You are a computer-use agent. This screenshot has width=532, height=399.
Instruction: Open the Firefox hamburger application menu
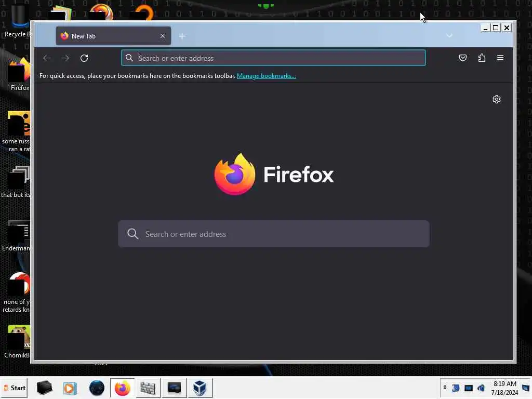click(500, 58)
